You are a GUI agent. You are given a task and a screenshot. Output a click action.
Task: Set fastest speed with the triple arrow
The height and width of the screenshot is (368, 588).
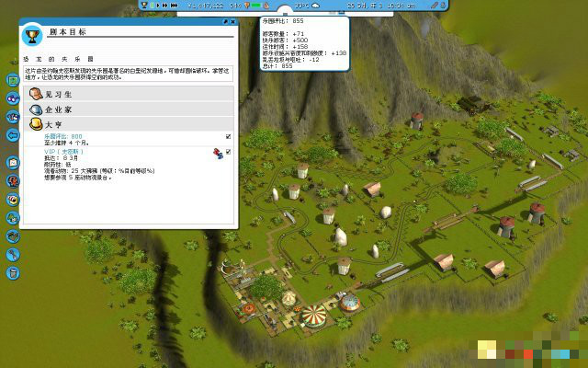coord(174,6)
